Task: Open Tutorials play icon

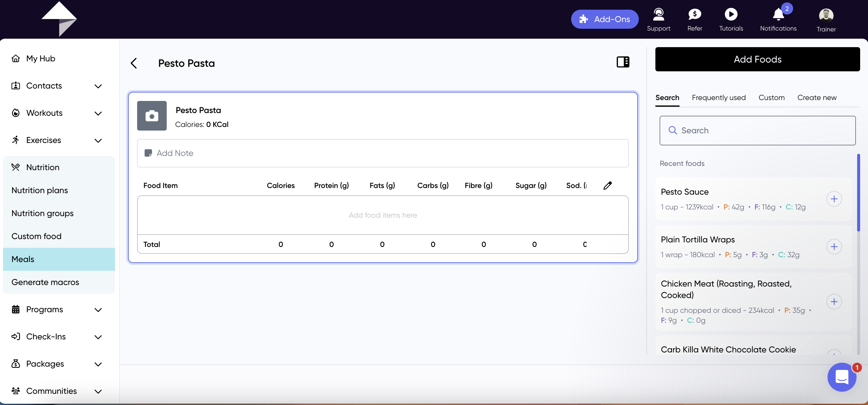Action: [731, 14]
